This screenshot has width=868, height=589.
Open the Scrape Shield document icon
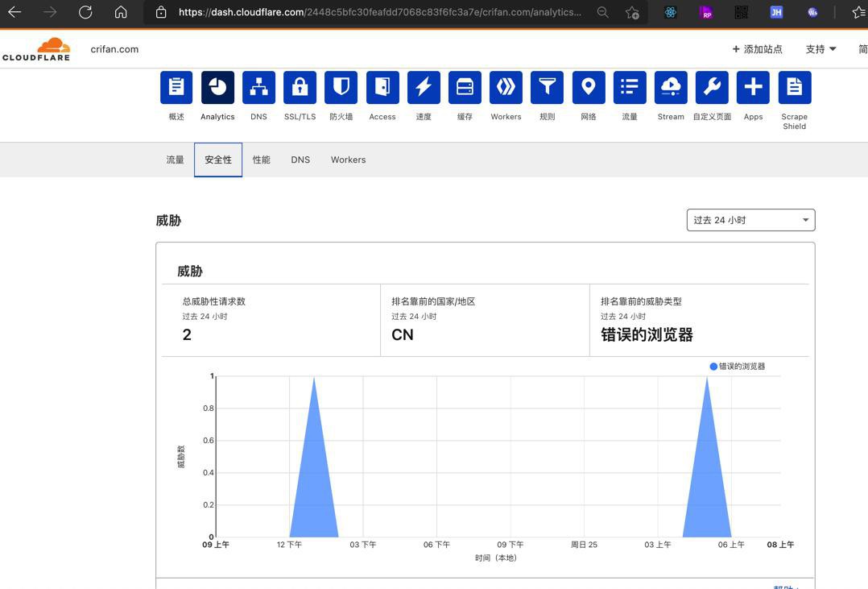pyautogui.click(x=795, y=87)
